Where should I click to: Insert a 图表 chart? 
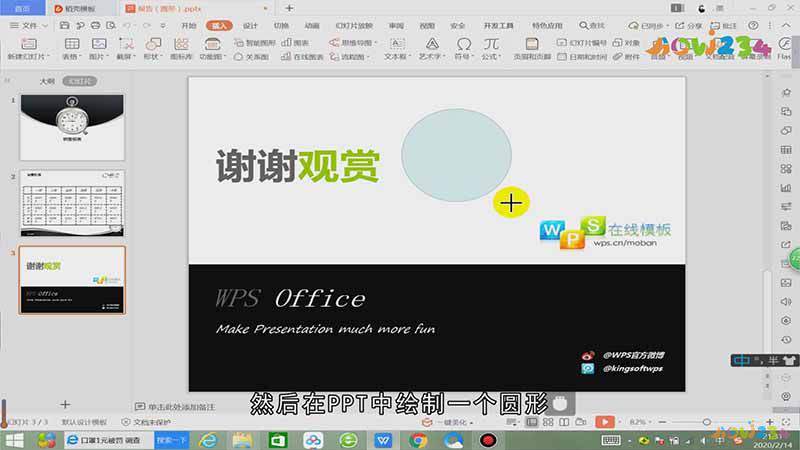pyautogui.click(x=295, y=43)
